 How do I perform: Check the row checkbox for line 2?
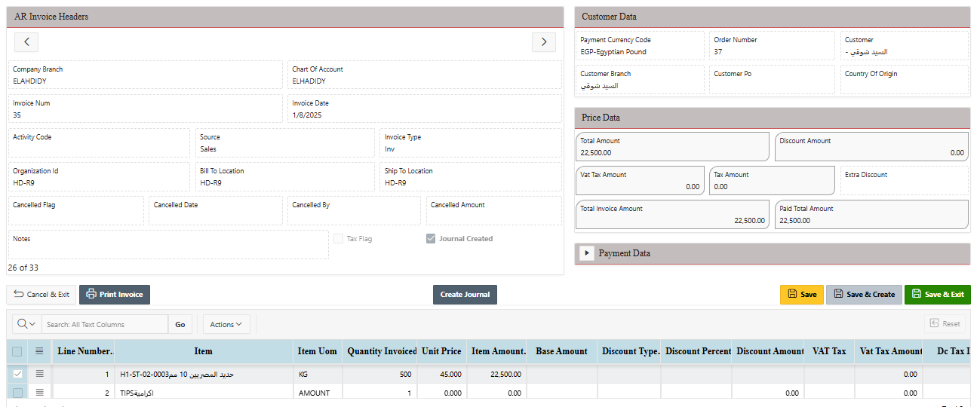click(17, 393)
